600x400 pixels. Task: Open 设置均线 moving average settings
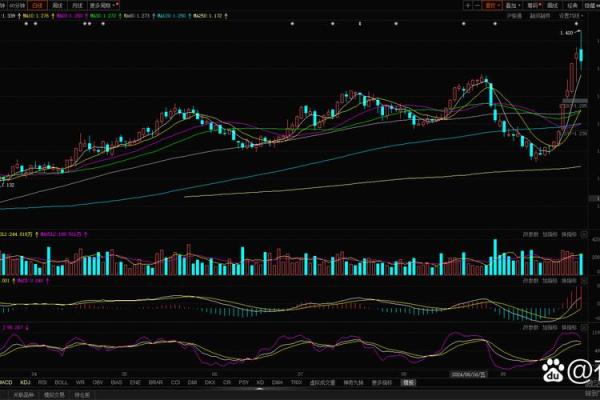pyautogui.click(x=571, y=16)
